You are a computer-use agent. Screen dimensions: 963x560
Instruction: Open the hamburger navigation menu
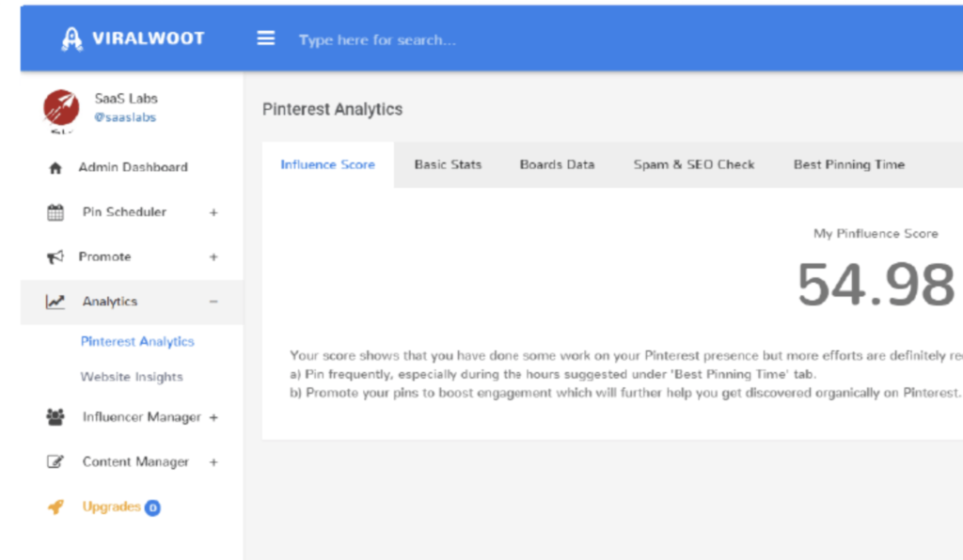(x=266, y=38)
